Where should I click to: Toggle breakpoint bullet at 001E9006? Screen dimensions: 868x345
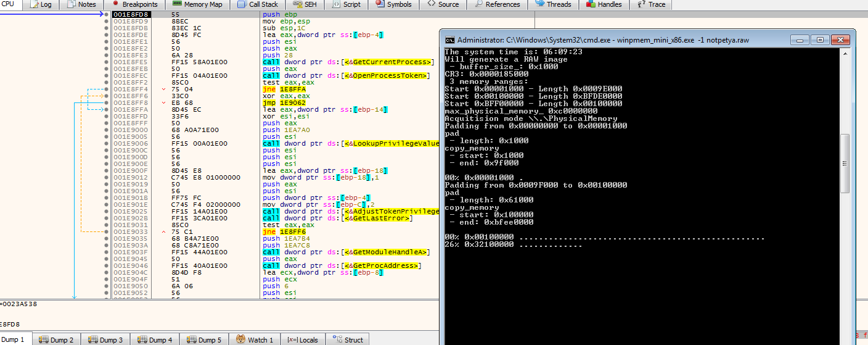(106, 143)
